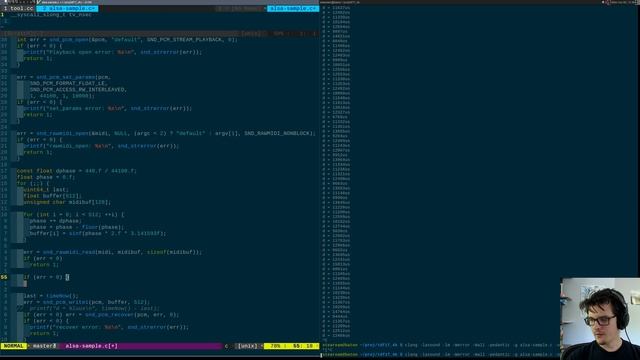Click the snd_pcm_writei call line
640x360 pixels.
point(87,302)
